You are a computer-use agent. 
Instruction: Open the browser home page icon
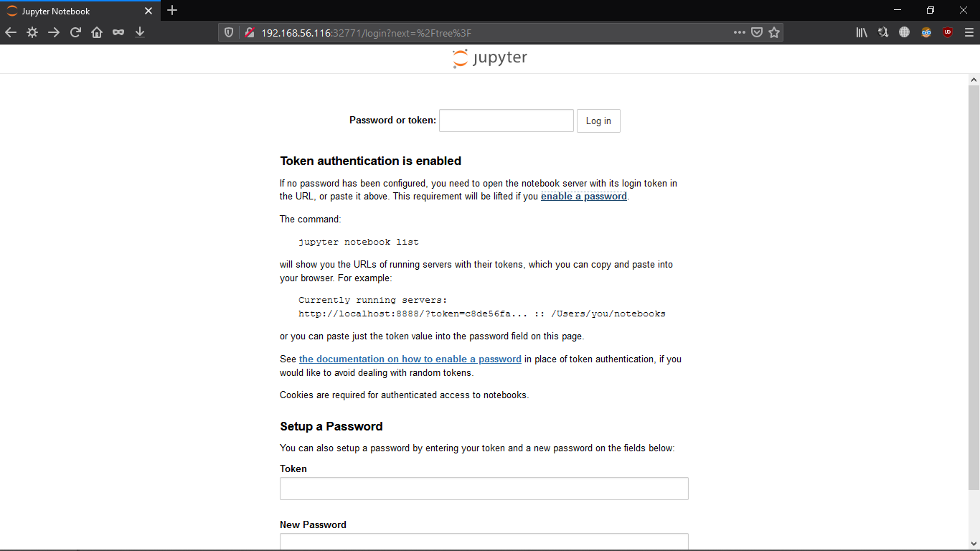(x=97, y=32)
